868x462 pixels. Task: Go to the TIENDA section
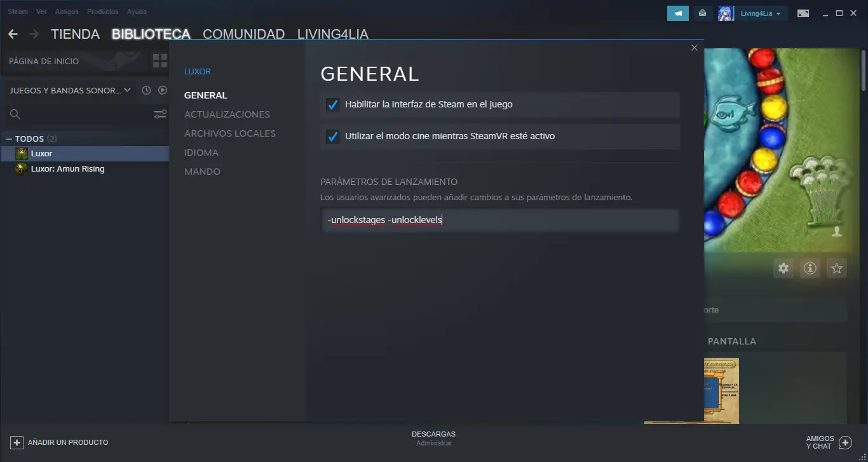pos(76,34)
